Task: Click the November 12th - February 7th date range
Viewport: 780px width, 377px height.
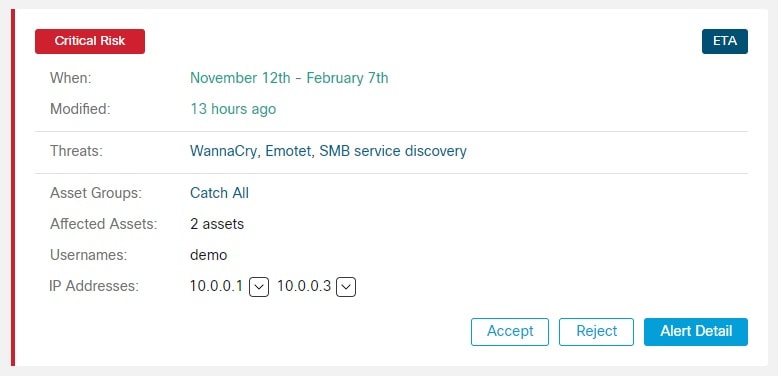Action: 289,78
